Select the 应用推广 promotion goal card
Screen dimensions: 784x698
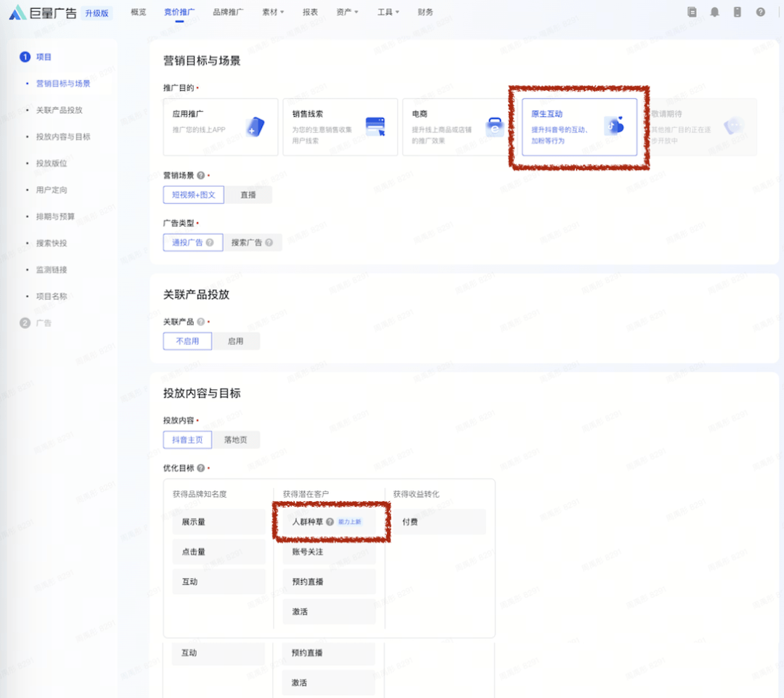tap(221, 127)
